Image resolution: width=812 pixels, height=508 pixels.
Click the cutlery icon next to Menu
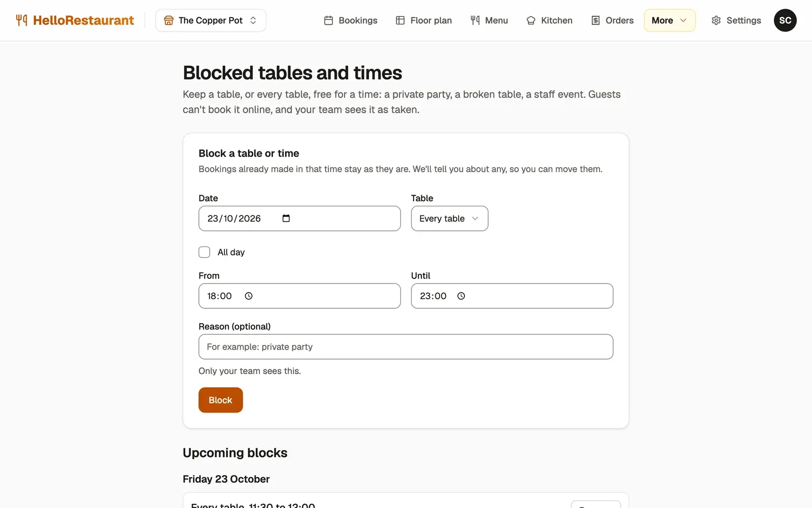pos(475,20)
